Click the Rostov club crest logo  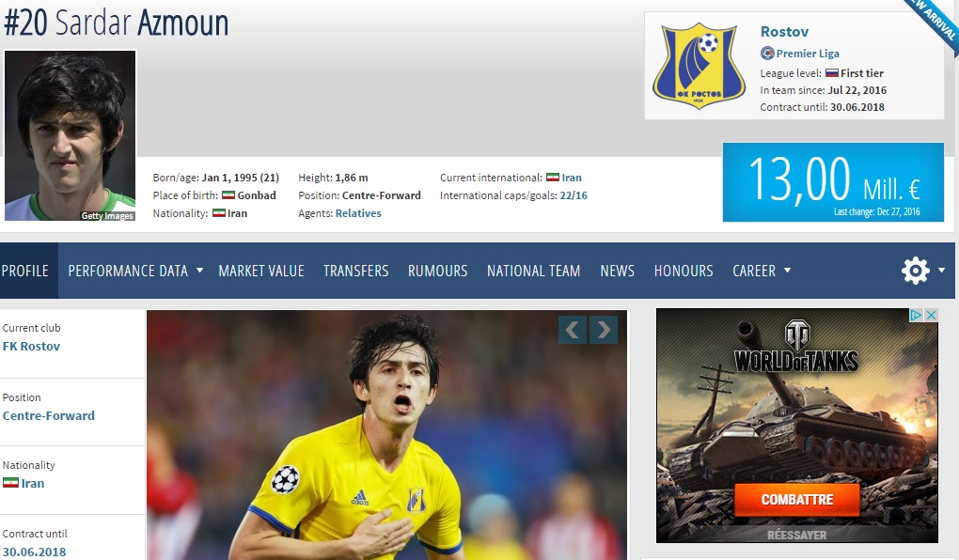(699, 66)
